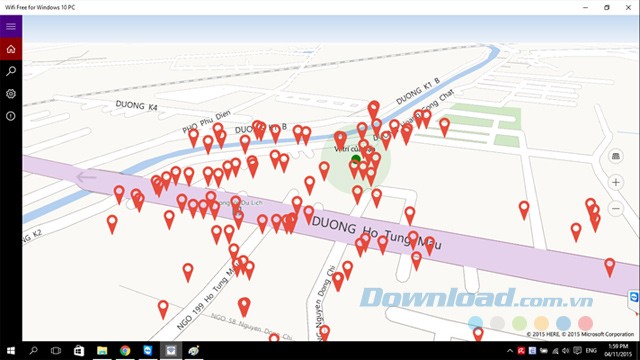The width and height of the screenshot is (640, 360).
Task: Go to the Home view
Action: pyautogui.click(x=11, y=49)
